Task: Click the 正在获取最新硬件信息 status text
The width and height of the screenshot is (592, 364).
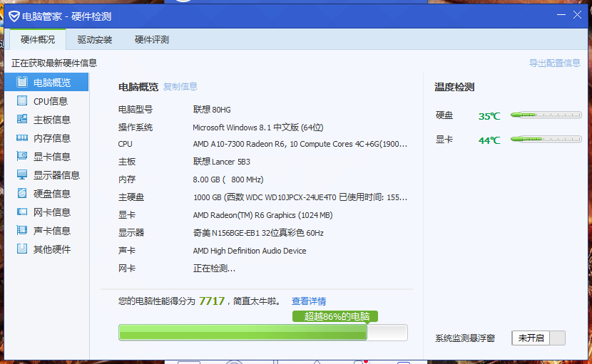Action: point(54,63)
